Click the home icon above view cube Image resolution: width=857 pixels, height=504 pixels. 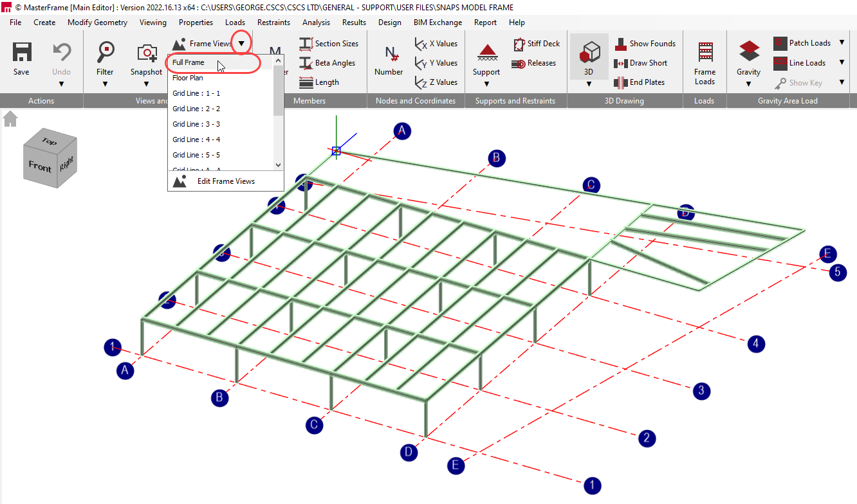[x=10, y=119]
